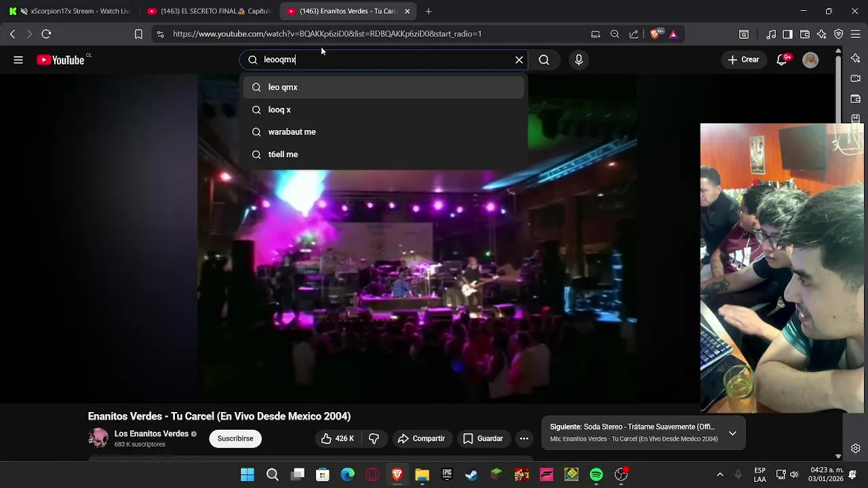Image resolution: width=868 pixels, height=488 pixels.
Task: Switch to xScorpion17x Stream tab
Action: (70, 11)
